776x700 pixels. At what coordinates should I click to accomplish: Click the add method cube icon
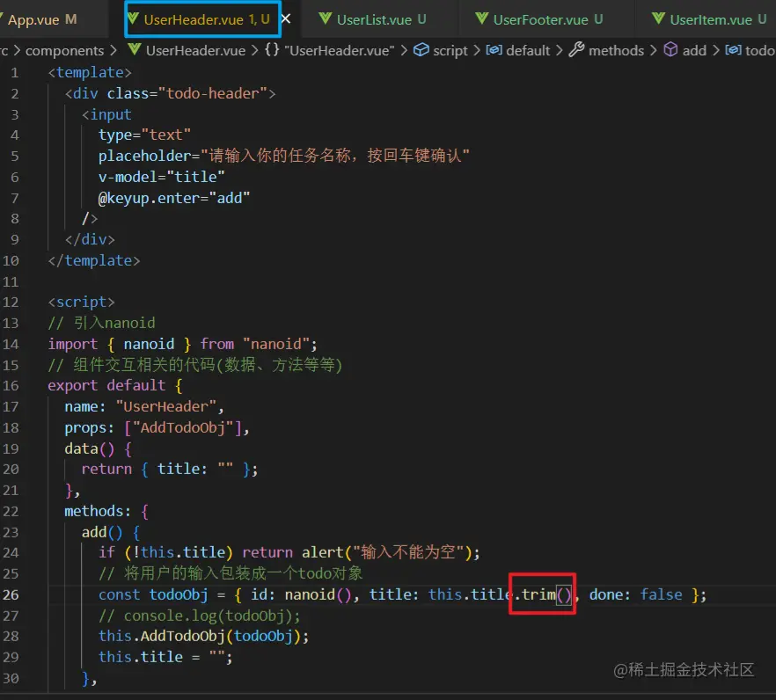pos(670,50)
